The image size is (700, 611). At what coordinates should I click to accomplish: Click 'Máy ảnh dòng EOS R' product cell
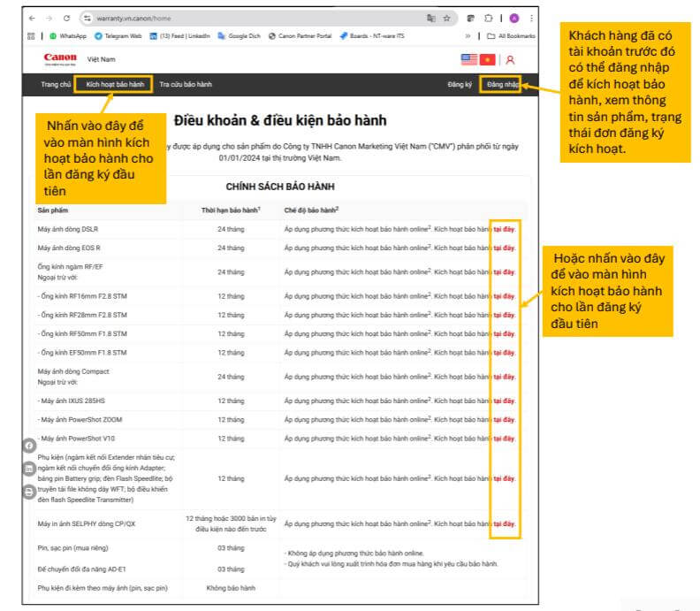pos(69,248)
